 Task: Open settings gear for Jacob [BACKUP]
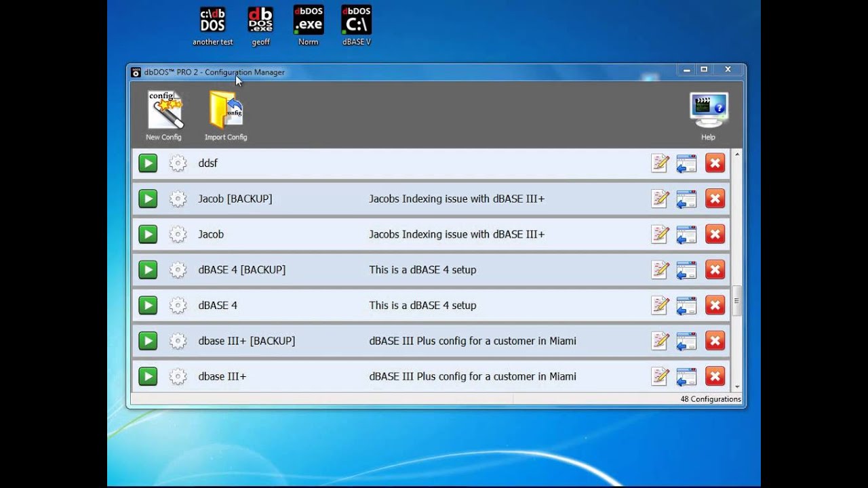(x=178, y=199)
